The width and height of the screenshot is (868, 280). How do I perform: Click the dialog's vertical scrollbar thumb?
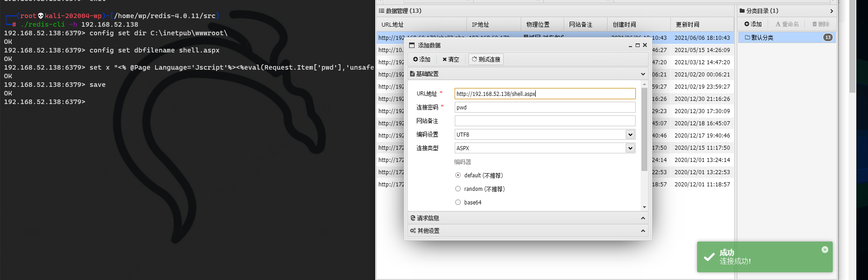tap(644, 129)
